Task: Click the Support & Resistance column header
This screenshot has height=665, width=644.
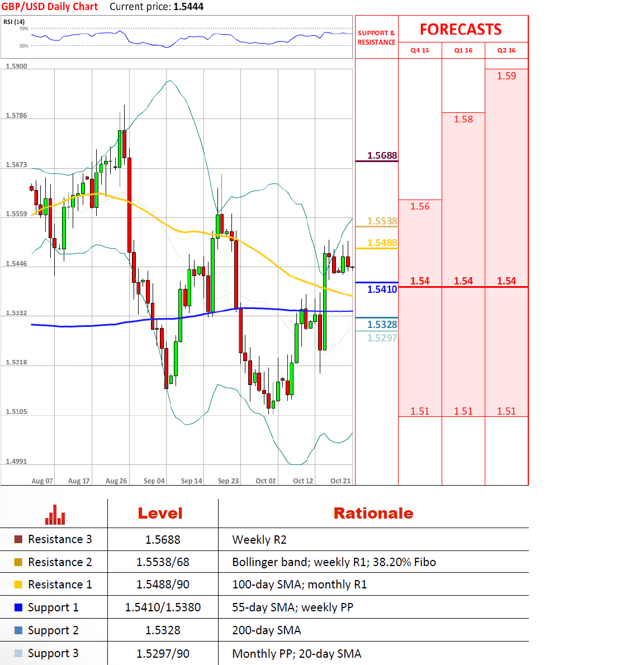Action: 376,38
